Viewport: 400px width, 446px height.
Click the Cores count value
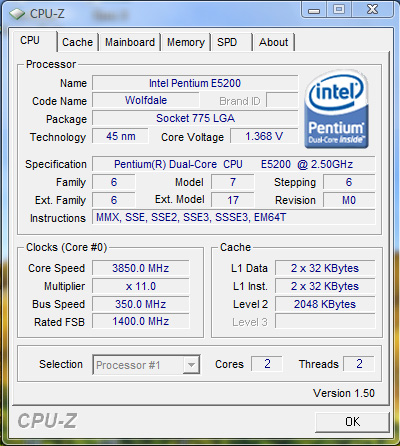pyautogui.click(x=267, y=364)
